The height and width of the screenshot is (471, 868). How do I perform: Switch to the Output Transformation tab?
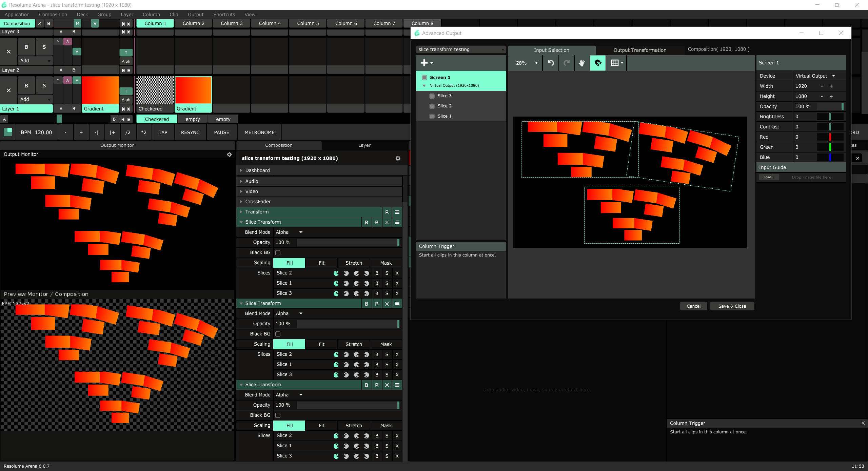(x=639, y=50)
